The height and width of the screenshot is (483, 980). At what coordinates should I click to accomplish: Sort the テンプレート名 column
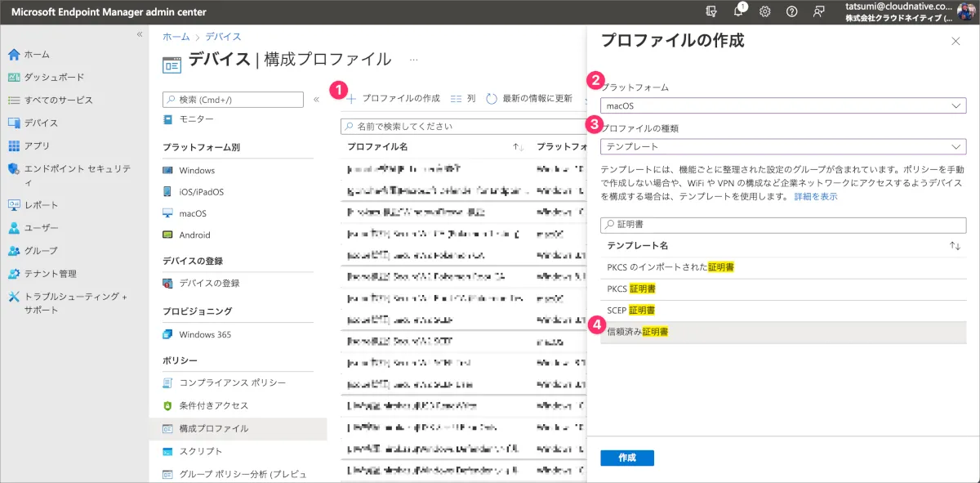tap(955, 246)
